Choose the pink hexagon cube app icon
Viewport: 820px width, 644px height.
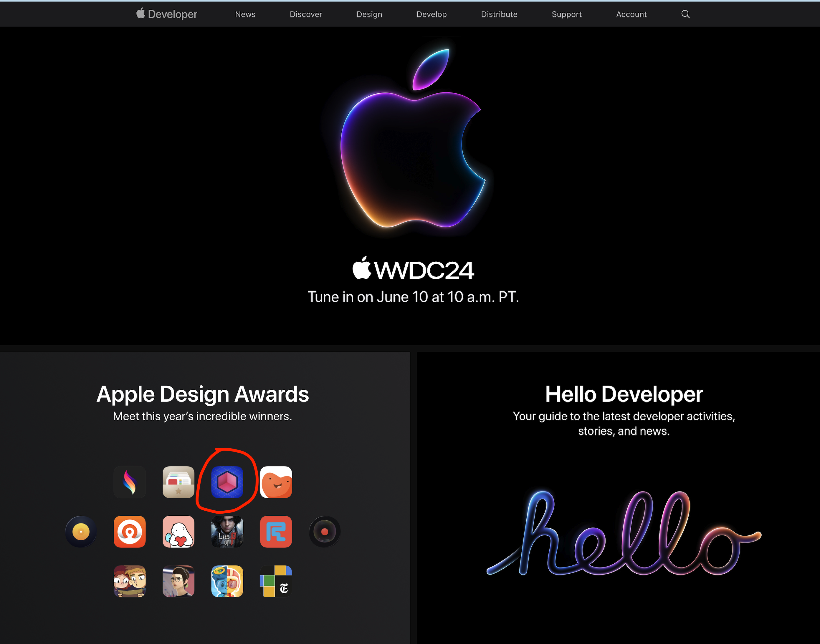coord(227,482)
